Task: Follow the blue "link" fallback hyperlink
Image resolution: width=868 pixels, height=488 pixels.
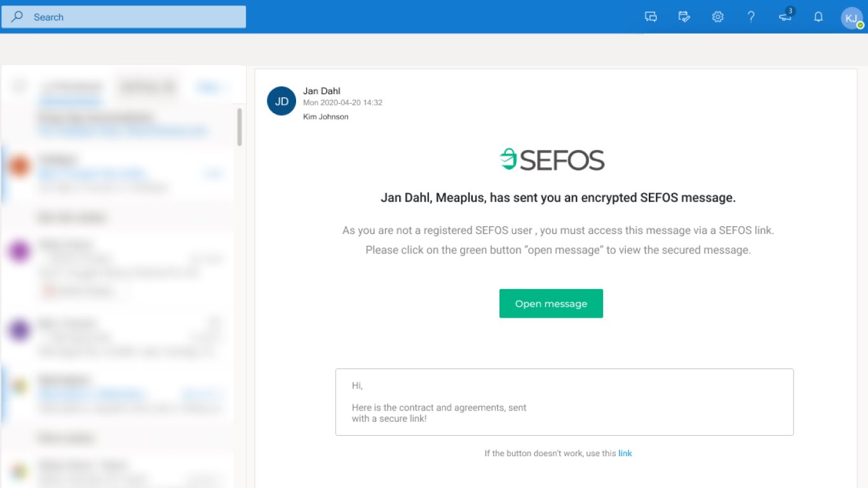Action: coord(625,453)
